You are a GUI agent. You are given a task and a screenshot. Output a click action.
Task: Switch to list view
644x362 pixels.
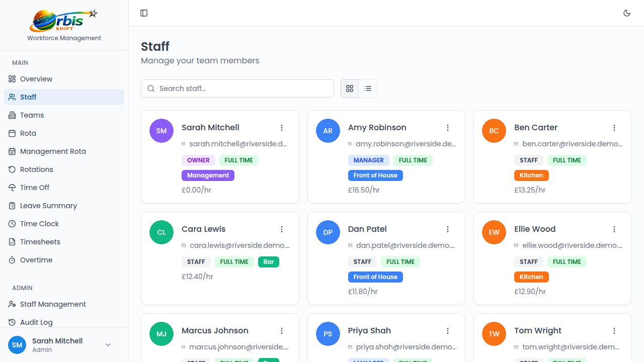point(368,88)
